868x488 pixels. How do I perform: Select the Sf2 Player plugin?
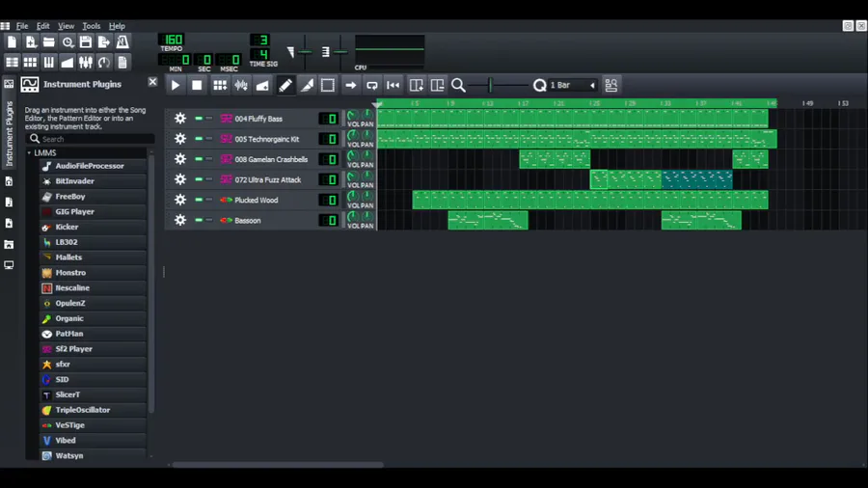click(93, 349)
